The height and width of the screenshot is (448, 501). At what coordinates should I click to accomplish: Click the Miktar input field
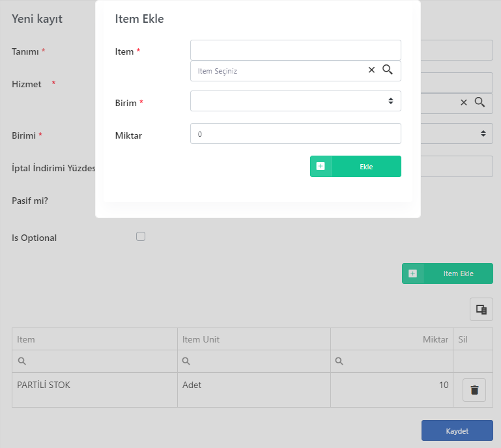[296, 133]
